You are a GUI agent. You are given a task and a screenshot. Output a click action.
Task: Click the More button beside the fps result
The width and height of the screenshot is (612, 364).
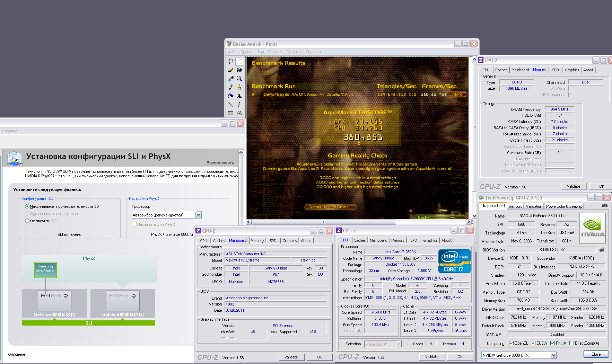pos(457,94)
